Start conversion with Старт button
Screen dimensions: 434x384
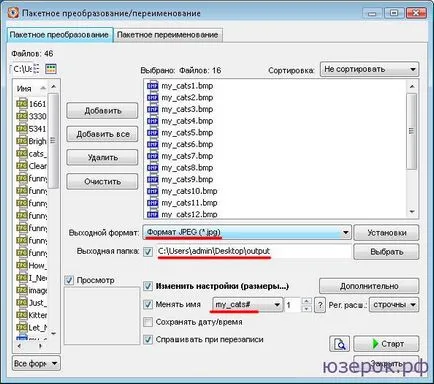[386, 344]
